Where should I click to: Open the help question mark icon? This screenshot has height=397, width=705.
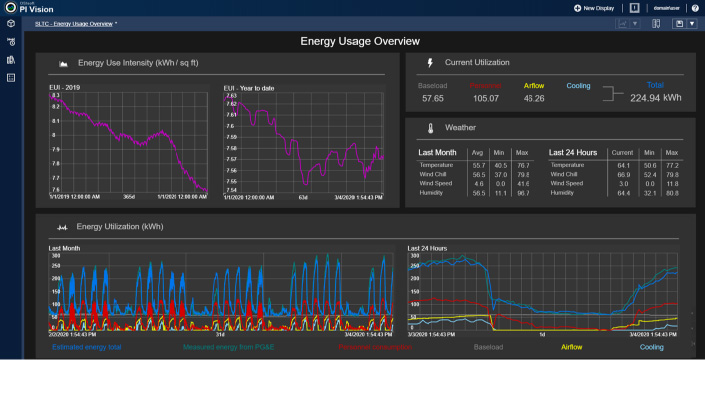tap(695, 8)
